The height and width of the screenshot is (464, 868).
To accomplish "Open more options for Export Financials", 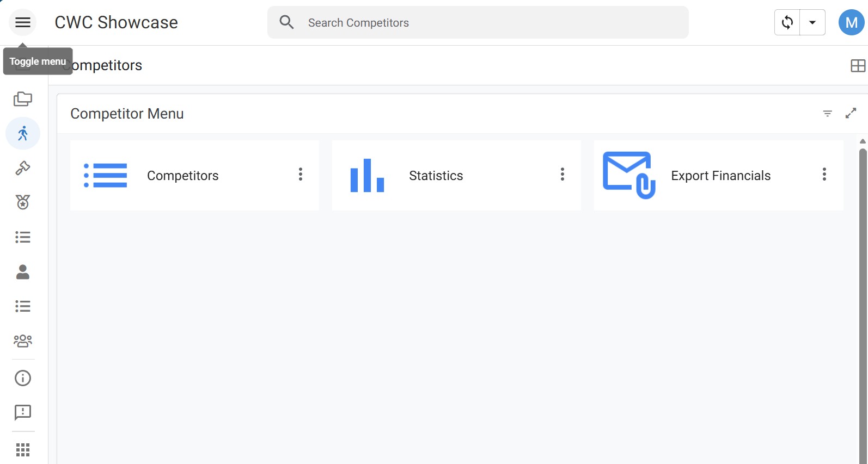I will (824, 174).
